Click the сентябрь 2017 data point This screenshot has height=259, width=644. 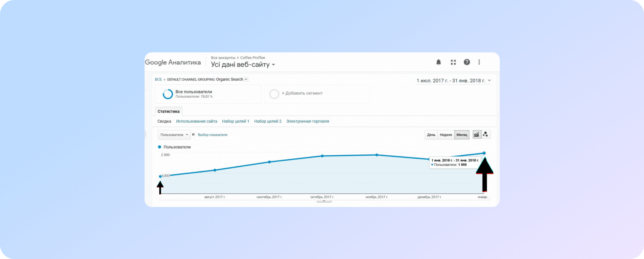click(269, 162)
